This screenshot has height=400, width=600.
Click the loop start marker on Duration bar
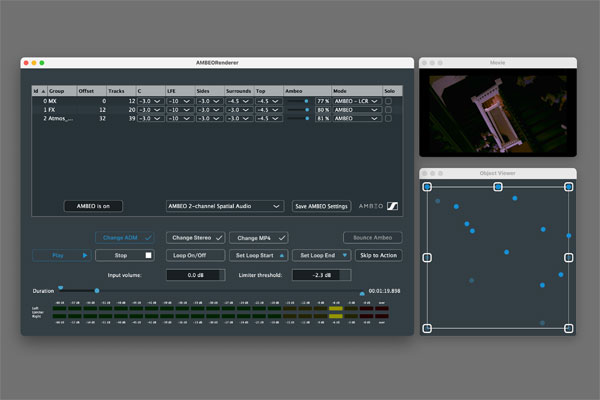60,287
